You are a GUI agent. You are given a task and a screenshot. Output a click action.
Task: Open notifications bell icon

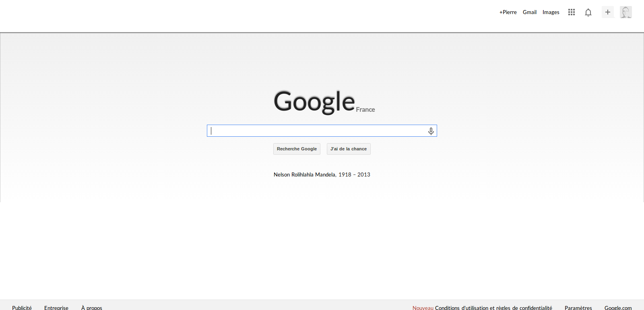(588, 12)
